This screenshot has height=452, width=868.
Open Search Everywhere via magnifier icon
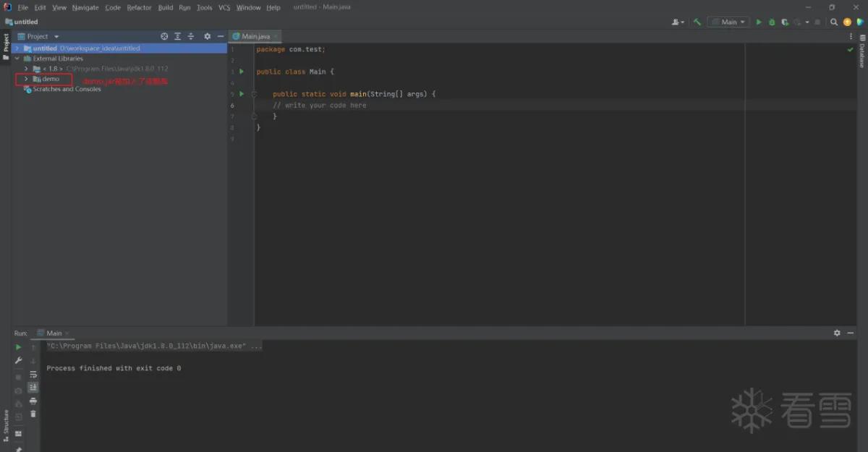(x=834, y=22)
